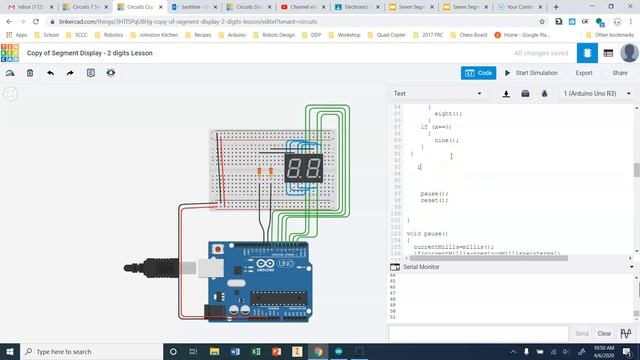Open the component list view icon
640x360 pixels.
[608, 53]
